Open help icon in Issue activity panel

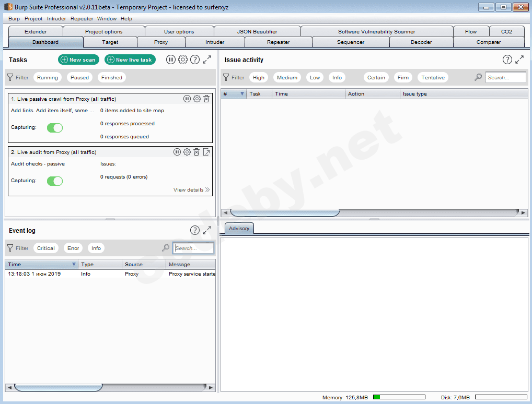point(507,60)
